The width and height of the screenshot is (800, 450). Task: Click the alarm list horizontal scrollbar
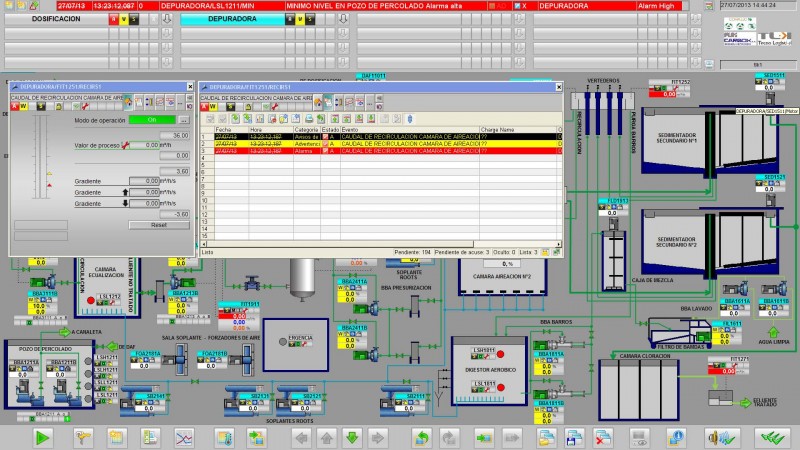(381, 244)
